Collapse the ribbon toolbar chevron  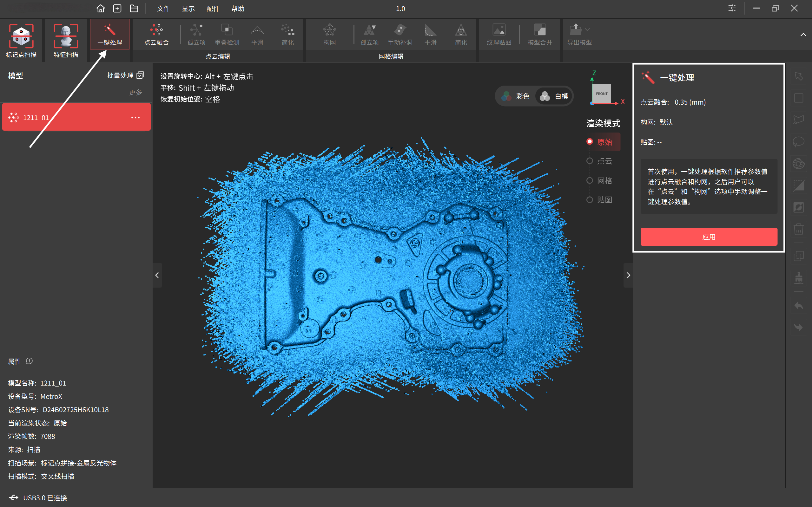[x=803, y=35]
